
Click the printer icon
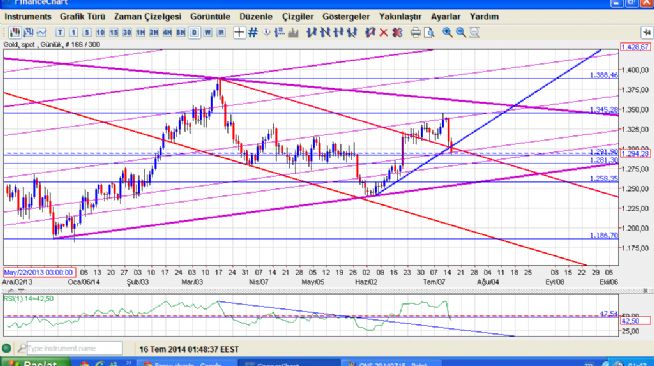pyautogui.click(x=415, y=33)
